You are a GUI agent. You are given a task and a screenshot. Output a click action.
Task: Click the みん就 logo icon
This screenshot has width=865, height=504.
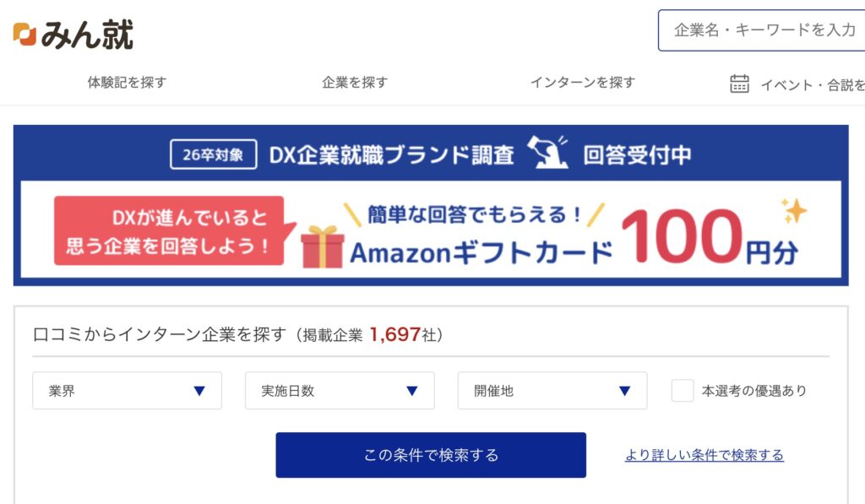click(x=25, y=35)
